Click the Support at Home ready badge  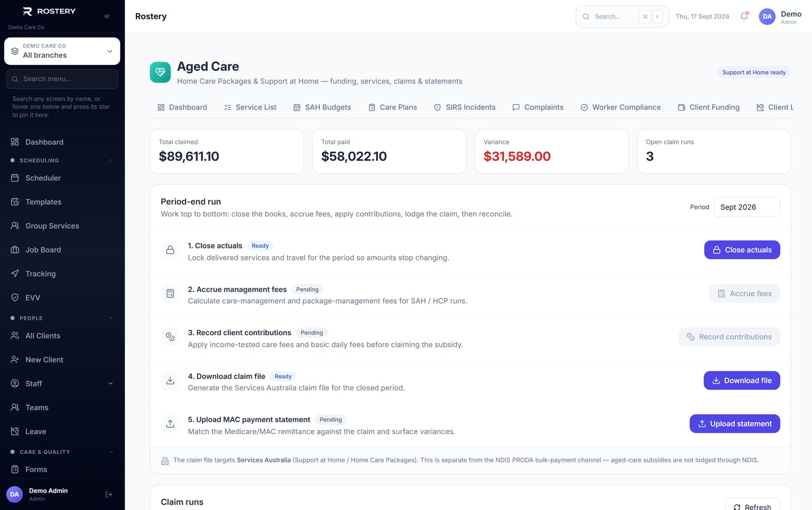tap(754, 73)
